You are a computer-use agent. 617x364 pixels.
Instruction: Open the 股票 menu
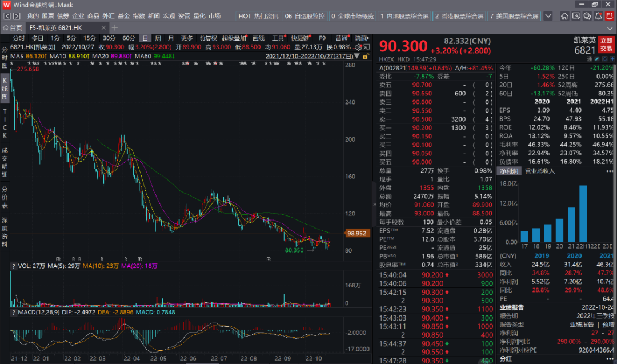click(x=47, y=16)
